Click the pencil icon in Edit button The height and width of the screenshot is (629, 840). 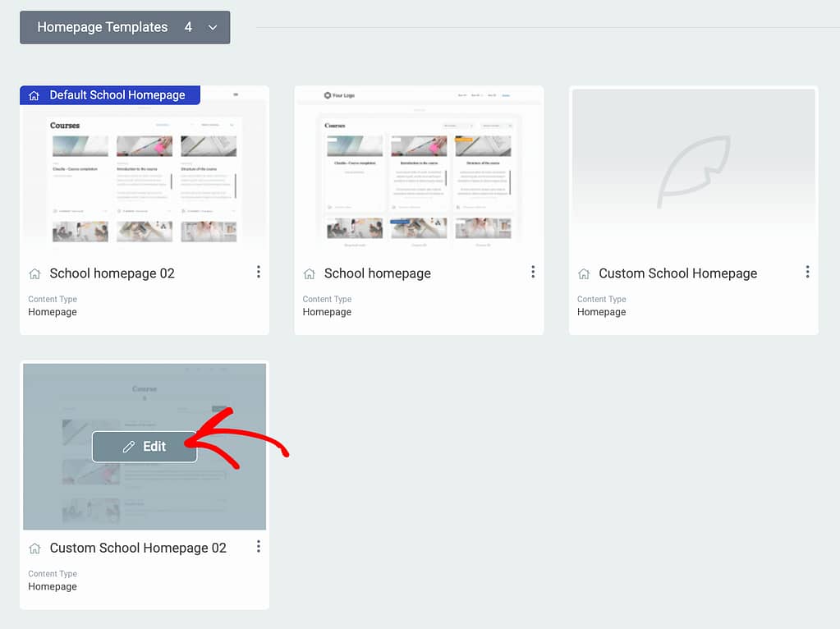128,447
